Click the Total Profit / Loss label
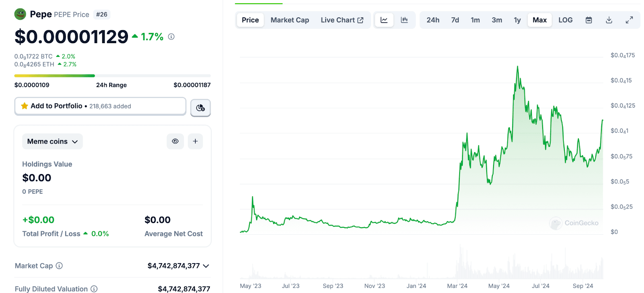This screenshot has height=293, width=644. click(51, 234)
